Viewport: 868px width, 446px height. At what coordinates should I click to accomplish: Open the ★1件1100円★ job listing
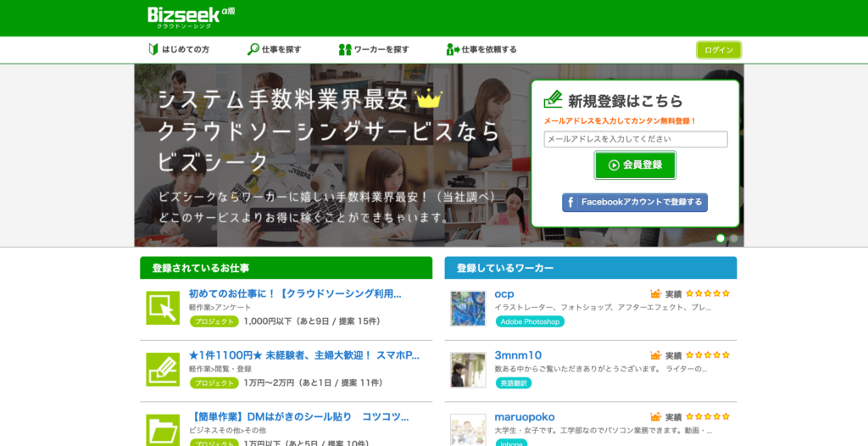304,355
